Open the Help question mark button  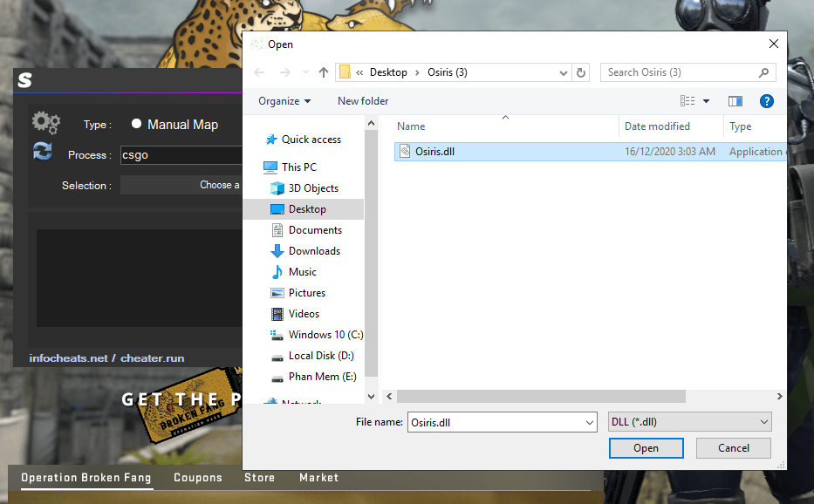766,101
